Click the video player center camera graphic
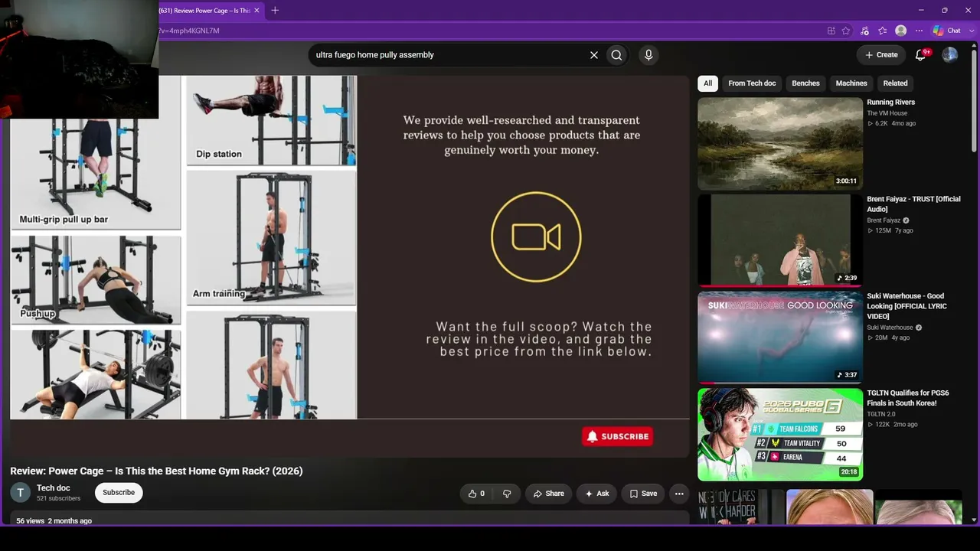Screen dimensions: 980x551 536,237
